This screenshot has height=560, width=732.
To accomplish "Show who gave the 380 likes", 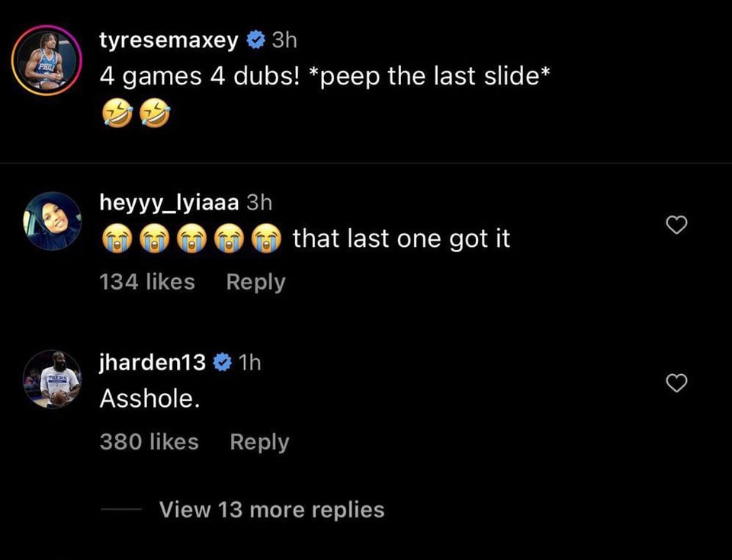I will click(149, 442).
